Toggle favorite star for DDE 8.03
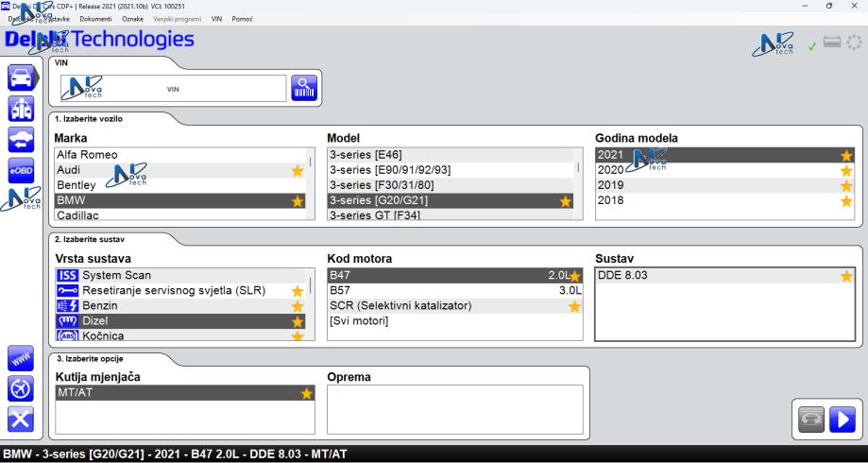 pos(846,276)
